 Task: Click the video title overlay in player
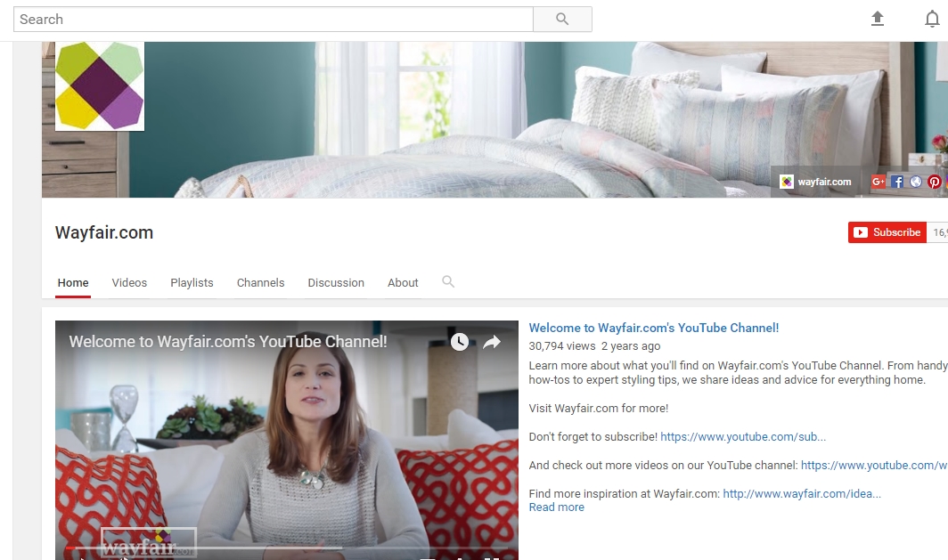(228, 342)
